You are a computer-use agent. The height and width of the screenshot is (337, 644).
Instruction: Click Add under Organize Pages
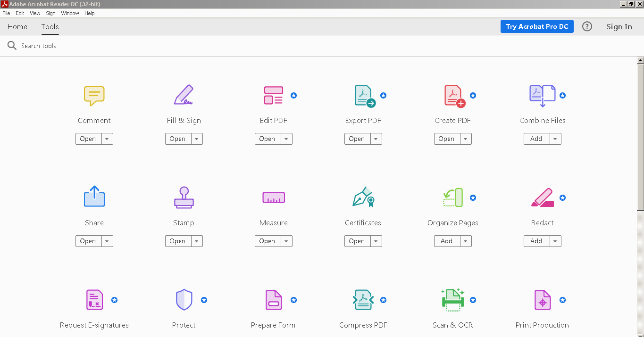(447, 241)
